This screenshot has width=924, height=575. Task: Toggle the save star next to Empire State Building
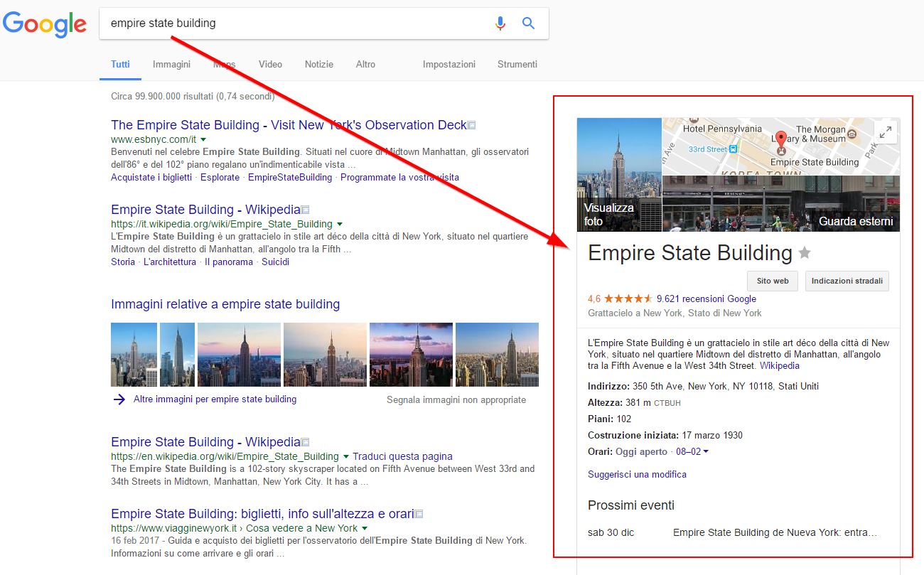(805, 253)
